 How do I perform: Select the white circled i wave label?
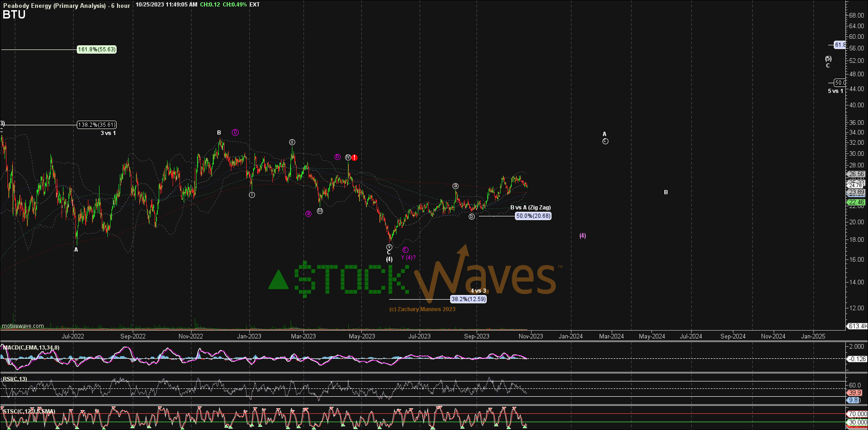coord(252,195)
